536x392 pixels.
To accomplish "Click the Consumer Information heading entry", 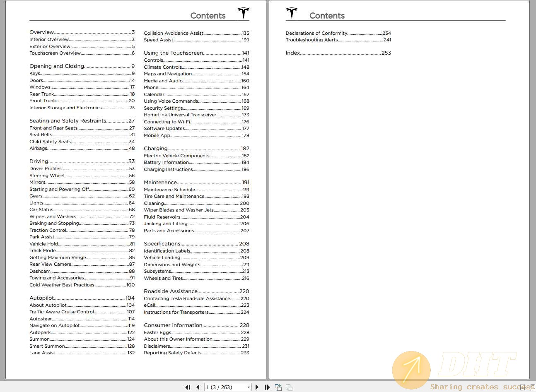I will (x=196, y=325).
